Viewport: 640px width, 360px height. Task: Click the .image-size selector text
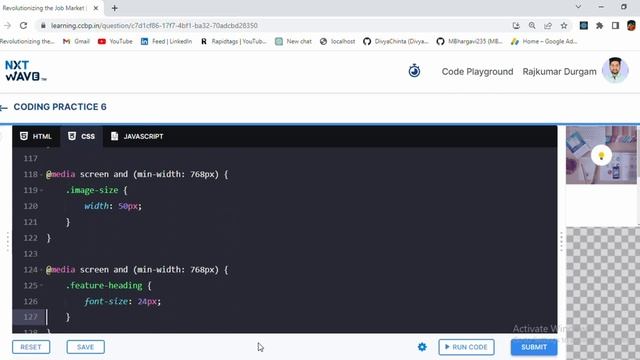(92, 190)
